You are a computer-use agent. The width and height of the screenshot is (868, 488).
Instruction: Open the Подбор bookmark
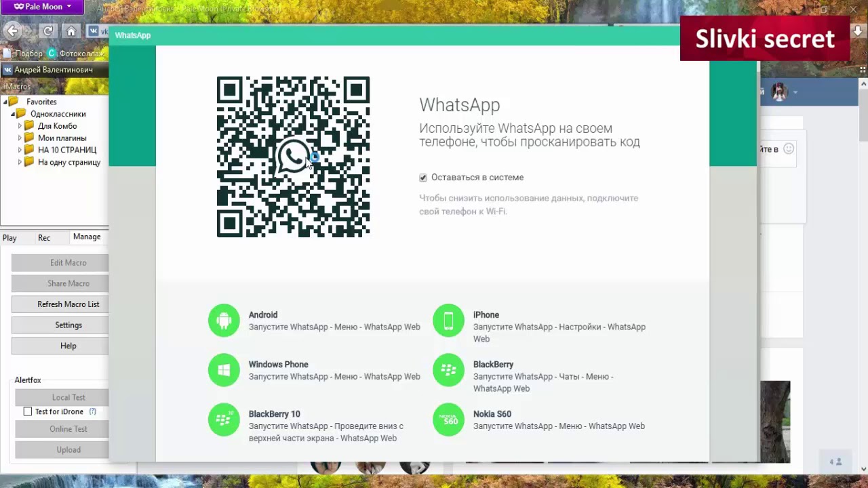pos(23,54)
